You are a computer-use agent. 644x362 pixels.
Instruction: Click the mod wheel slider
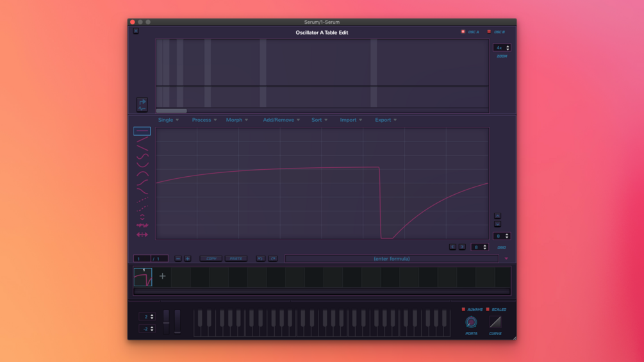178,322
